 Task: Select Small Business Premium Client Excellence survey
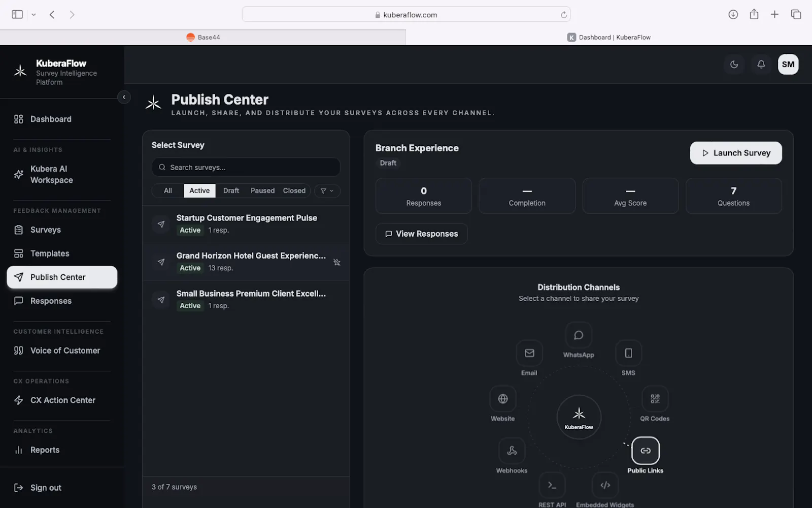click(246, 300)
